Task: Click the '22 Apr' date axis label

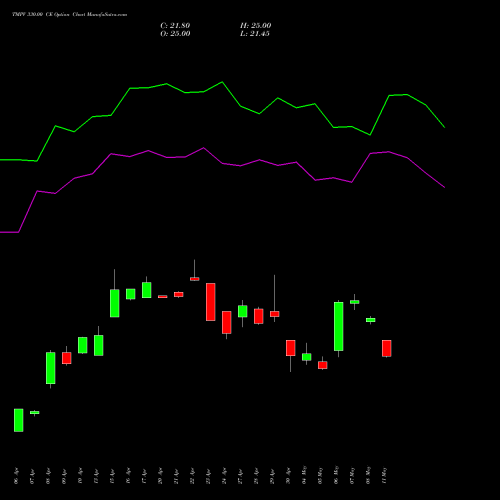Action: (x=192, y=476)
